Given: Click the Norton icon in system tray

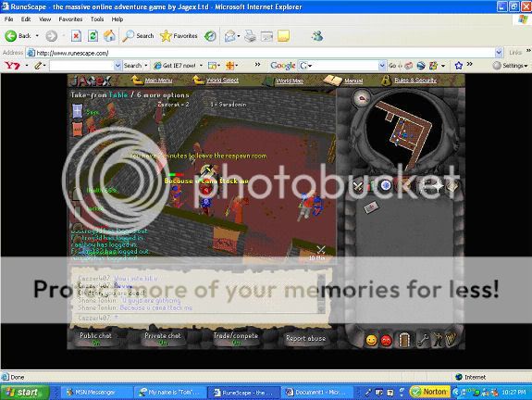Looking at the screenshot, I should point(430,393).
